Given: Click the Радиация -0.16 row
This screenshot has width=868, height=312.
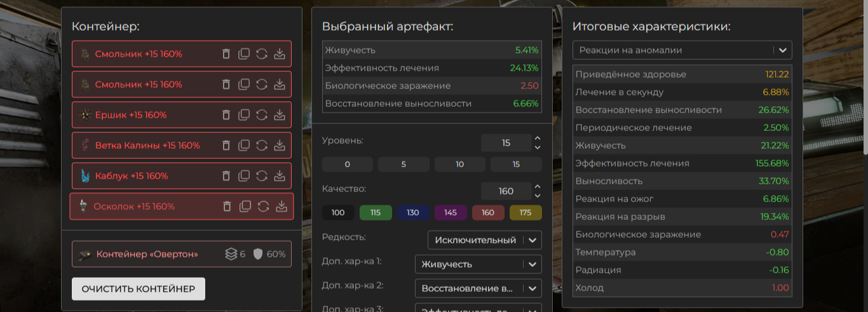Looking at the screenshot, I should click(x=682, y=270).
